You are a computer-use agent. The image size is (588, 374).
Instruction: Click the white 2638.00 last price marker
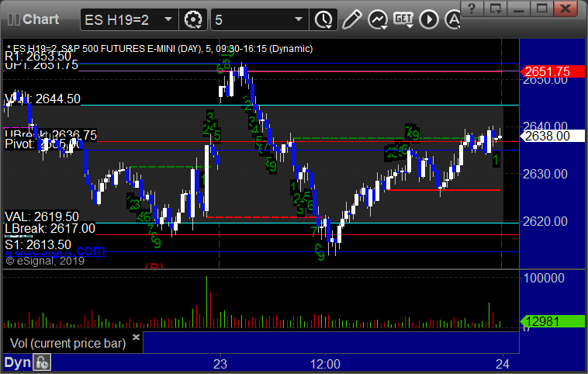click(x=552, y=136)
